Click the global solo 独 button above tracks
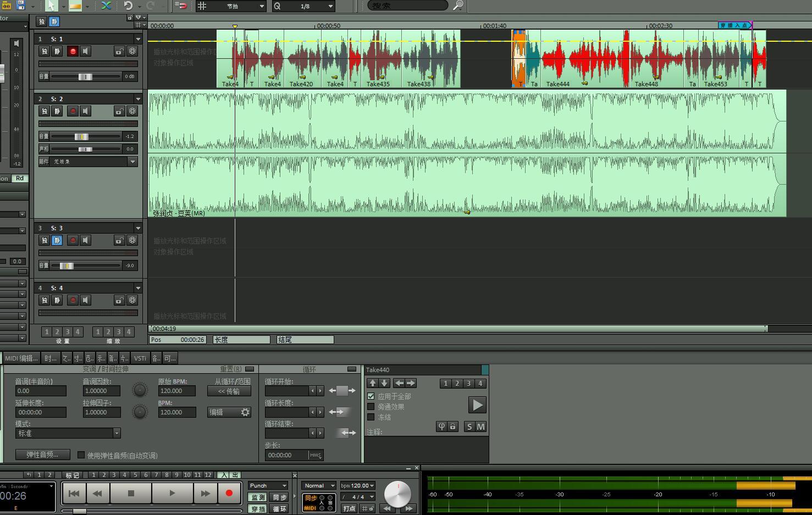The width and height of the screenshot is (812, 515). point(42,21)
